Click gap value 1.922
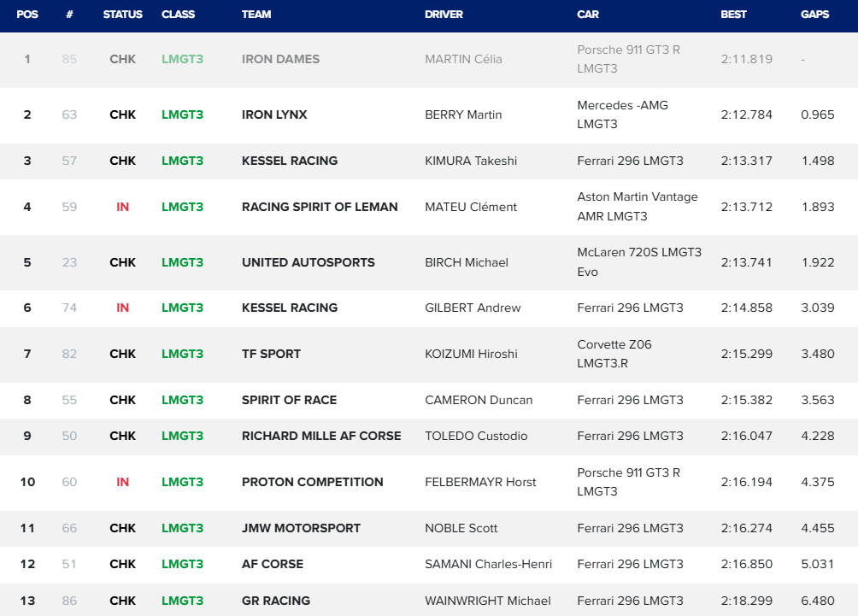The height and width of the screenshot is (616, 858). (818, 262)
